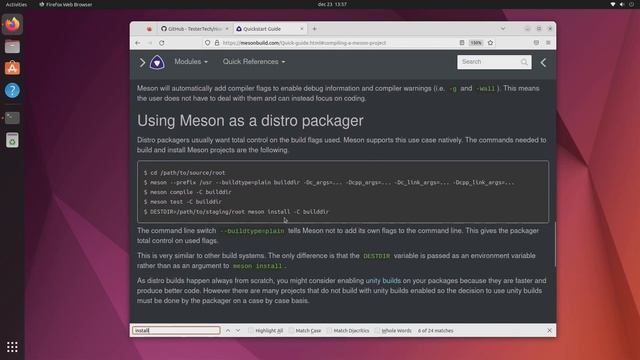Go forward to the next page
This screenshot has height=360, width=640.
150,43
